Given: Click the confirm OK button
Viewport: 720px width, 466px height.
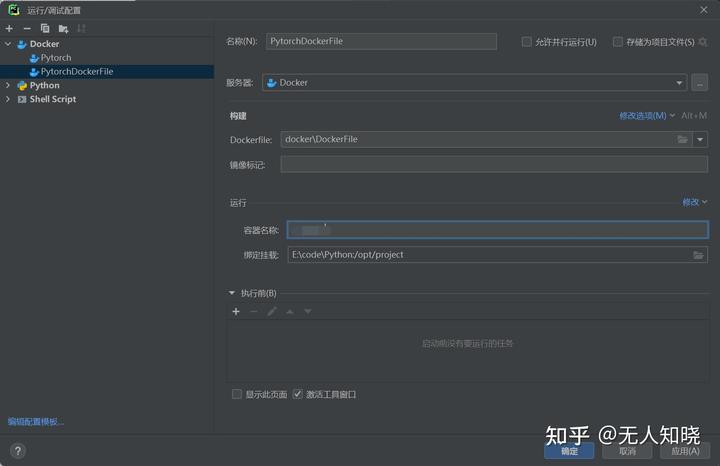Looking at the screenshot, I should click(x=569, y=451).
